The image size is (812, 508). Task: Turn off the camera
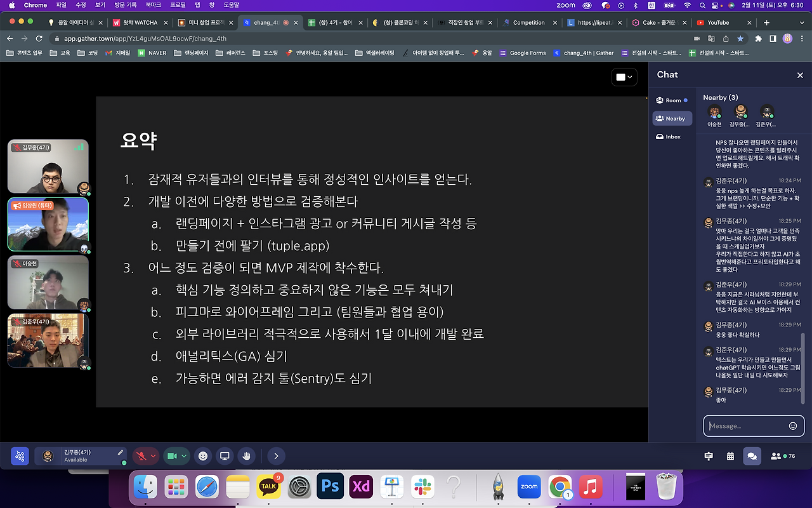coord(173,456)
